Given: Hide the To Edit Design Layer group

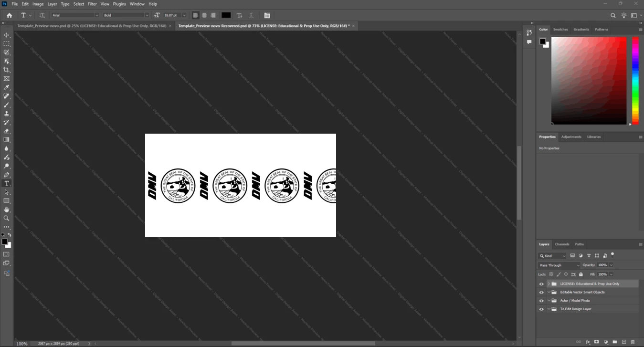Looking at the screenshot, I should pos(541,309).
